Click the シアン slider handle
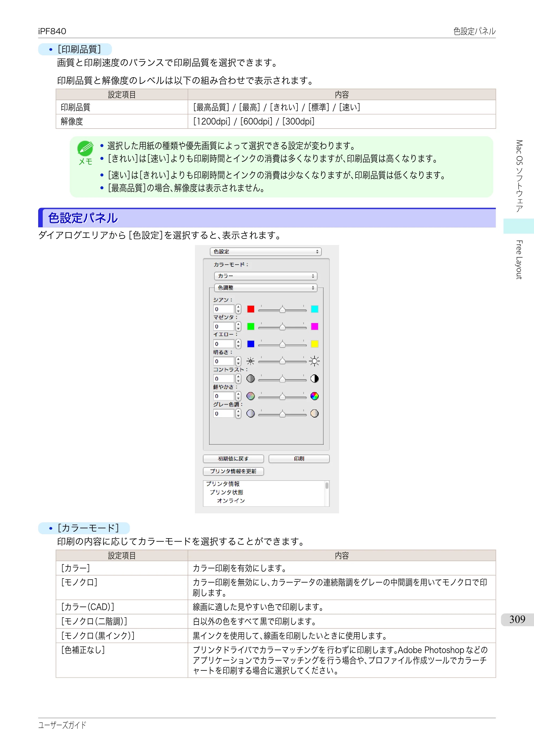Viewport: 534px width, 756px height. click(282, 309)
